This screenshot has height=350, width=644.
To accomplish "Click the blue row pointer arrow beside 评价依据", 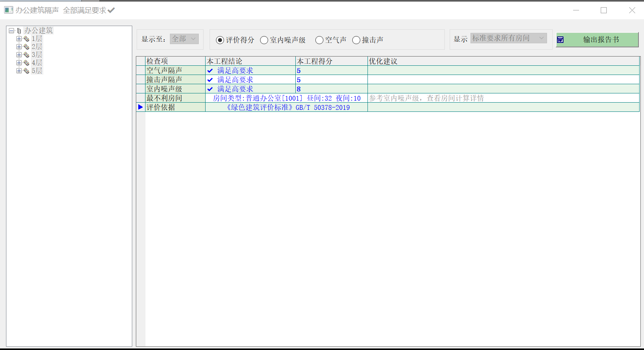I will point(140,107).
